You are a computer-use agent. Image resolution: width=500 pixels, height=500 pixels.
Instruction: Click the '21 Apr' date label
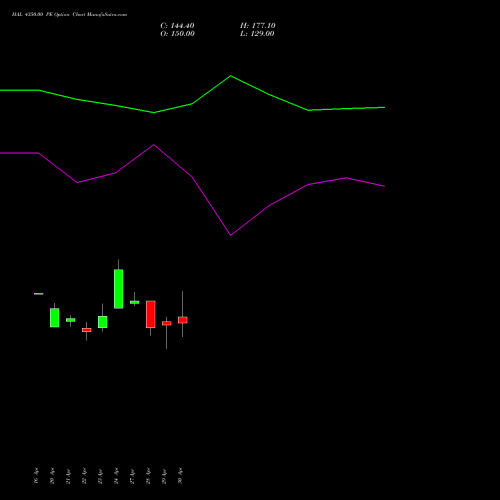coord(68,476)
